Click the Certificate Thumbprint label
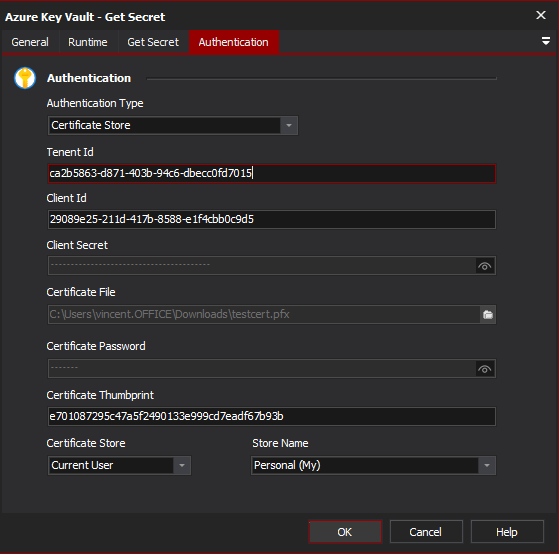 coord(100,395)
